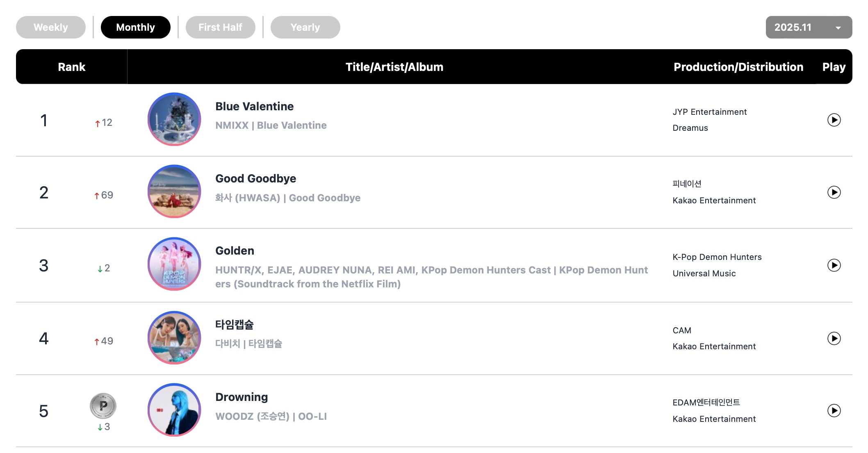Screen dimensions: 868x453
Task: Click the Drowning song title
Action: click(241, 397)
